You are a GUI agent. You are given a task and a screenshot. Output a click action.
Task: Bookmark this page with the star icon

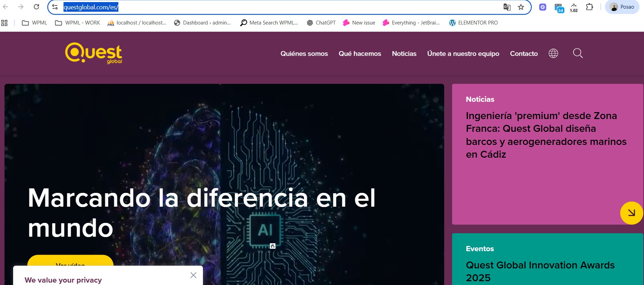click(x=521, y=7)
